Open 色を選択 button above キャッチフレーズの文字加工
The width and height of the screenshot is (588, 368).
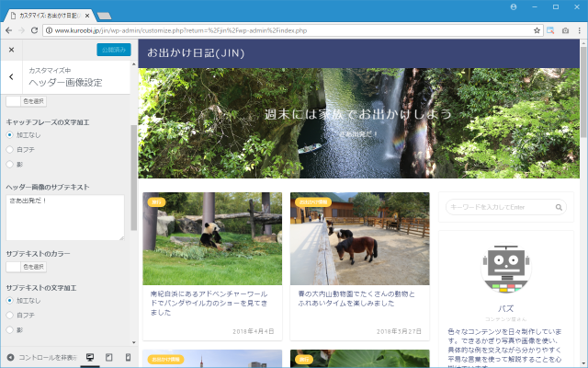[33, 101]
